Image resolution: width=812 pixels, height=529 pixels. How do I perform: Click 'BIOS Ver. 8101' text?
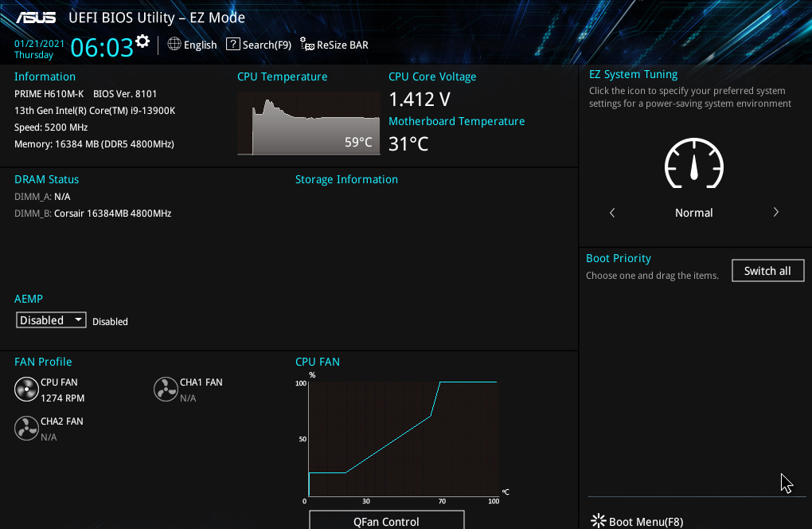click(x=125, y=94)
